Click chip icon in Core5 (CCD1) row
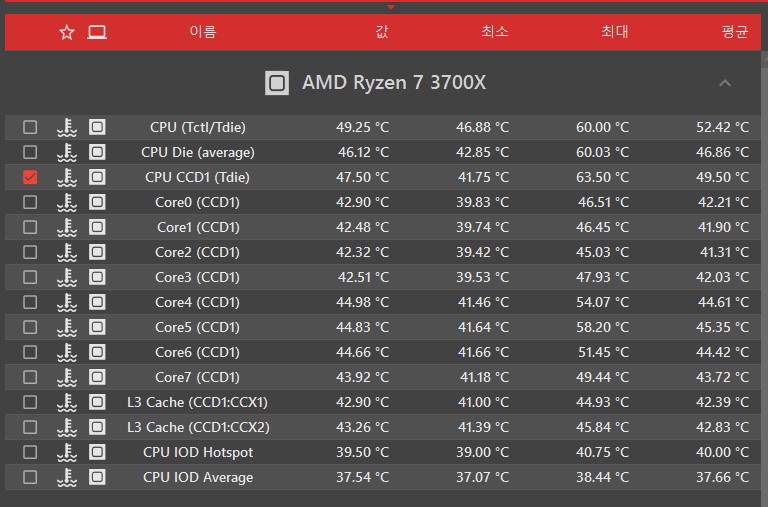Image resolution: width=768 pixels, height=507 pixels. pos(97,327)
